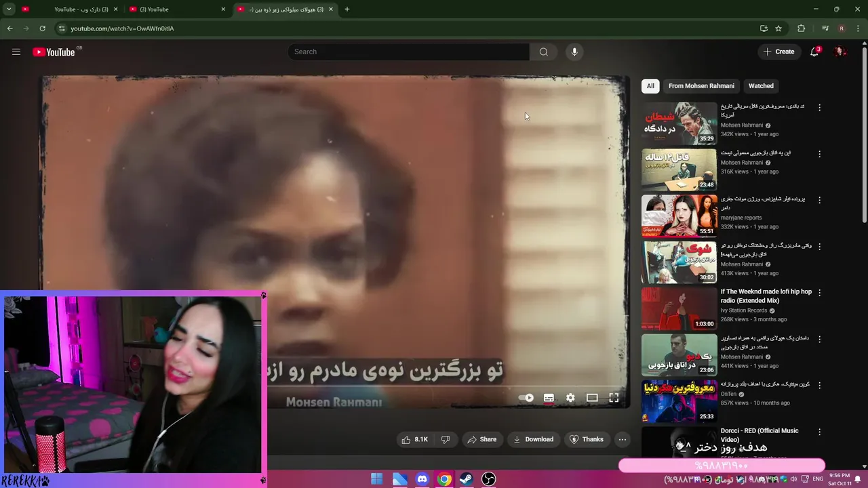Download the video
Screen dimensions: 868x488
coord(533,439)
